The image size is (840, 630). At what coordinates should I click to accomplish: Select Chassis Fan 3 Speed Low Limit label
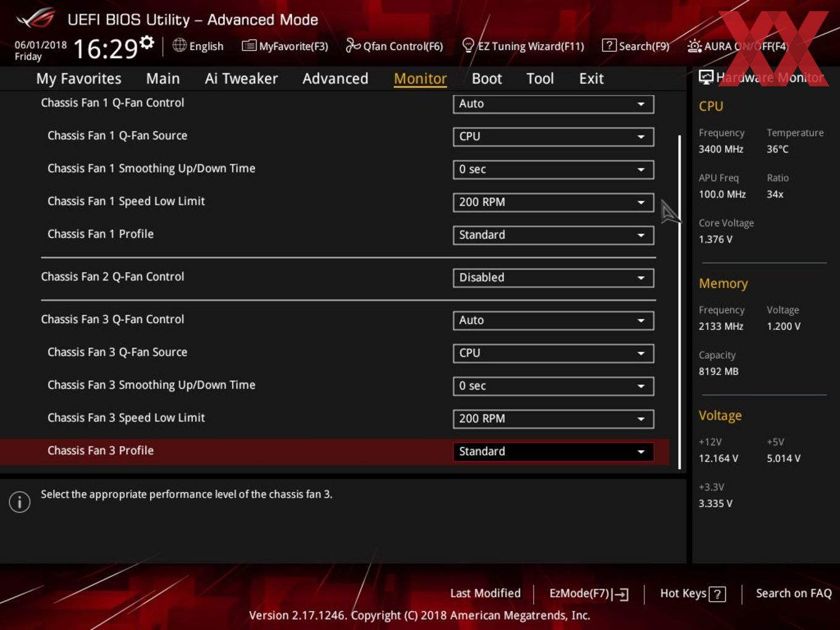click(x=126, y=417)
